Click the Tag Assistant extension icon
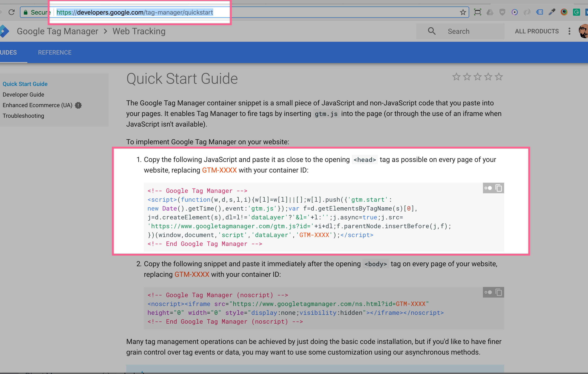The width and height of the screenshot is (588, 374). click(539, 12)
